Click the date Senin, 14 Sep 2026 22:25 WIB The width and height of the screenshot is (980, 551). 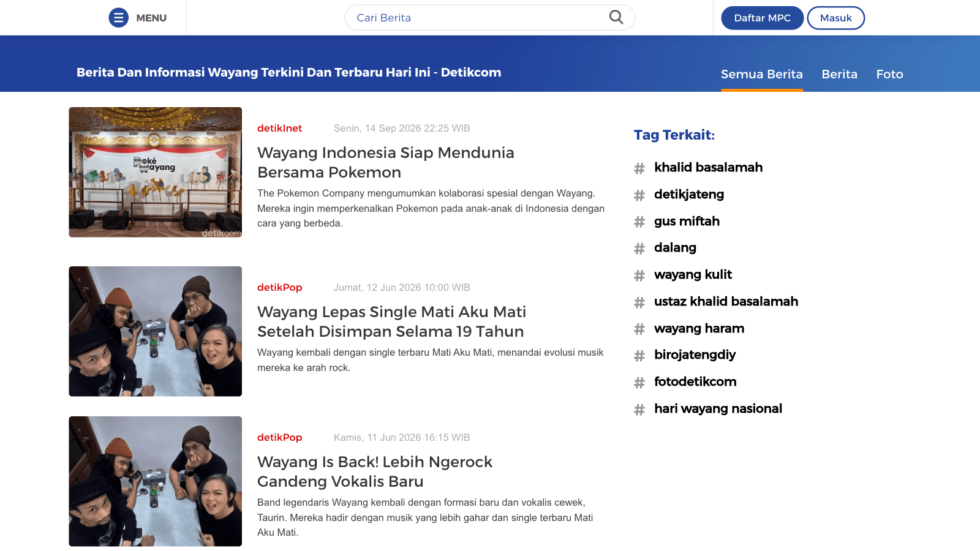[402, 128]
